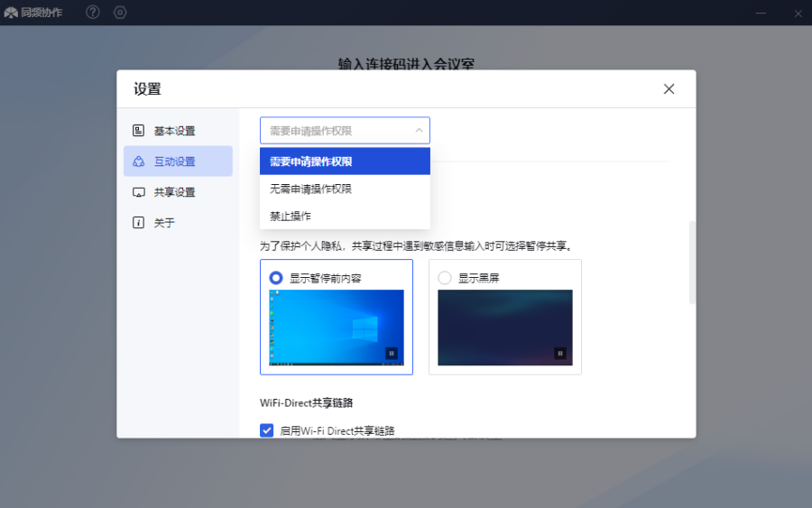The height and width of the screenshot is (508, 812).
Task: Click the 关于 info icon
Action: [139, 223]
